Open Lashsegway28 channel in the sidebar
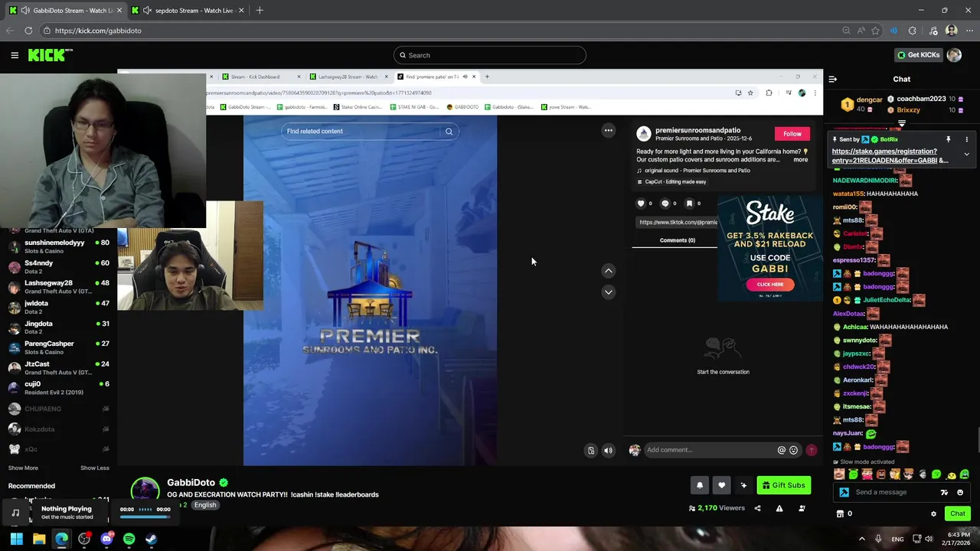Viewport: 980px width, 551px height. [x=58, y=287]
